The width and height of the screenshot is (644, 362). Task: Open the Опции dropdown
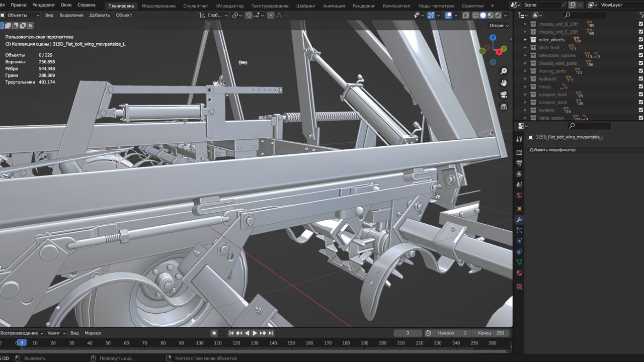pos(499,25)
